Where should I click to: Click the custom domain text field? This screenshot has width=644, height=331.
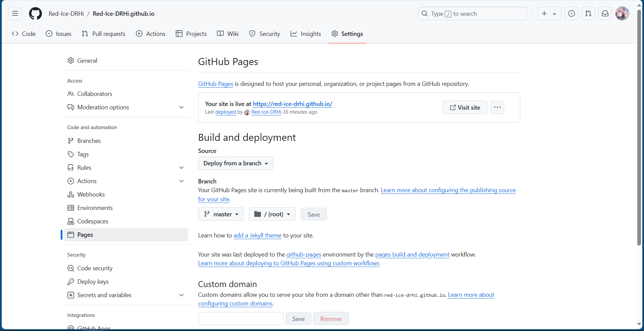point(241,319)
